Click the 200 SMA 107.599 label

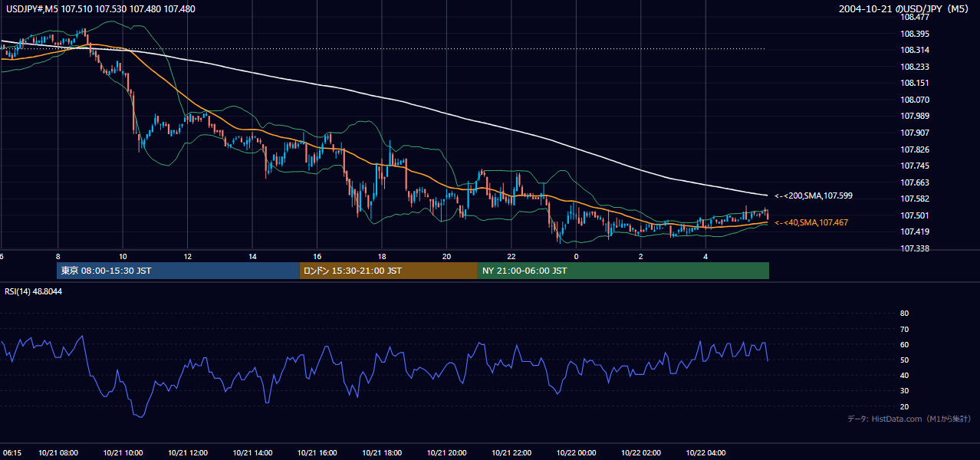tap(814, 196)
